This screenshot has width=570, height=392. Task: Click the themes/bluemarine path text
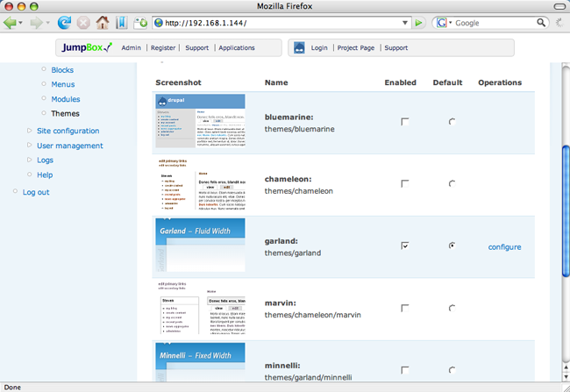(299, 129)
